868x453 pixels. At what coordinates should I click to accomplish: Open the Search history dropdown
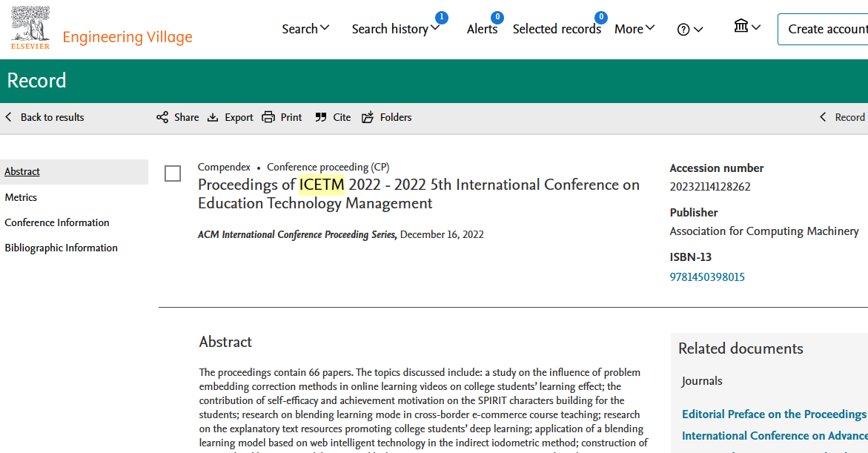click(396, 29)
